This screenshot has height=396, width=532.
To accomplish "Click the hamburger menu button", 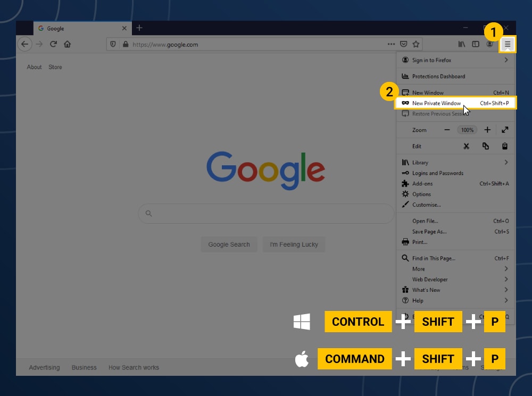I will [508, 44].
